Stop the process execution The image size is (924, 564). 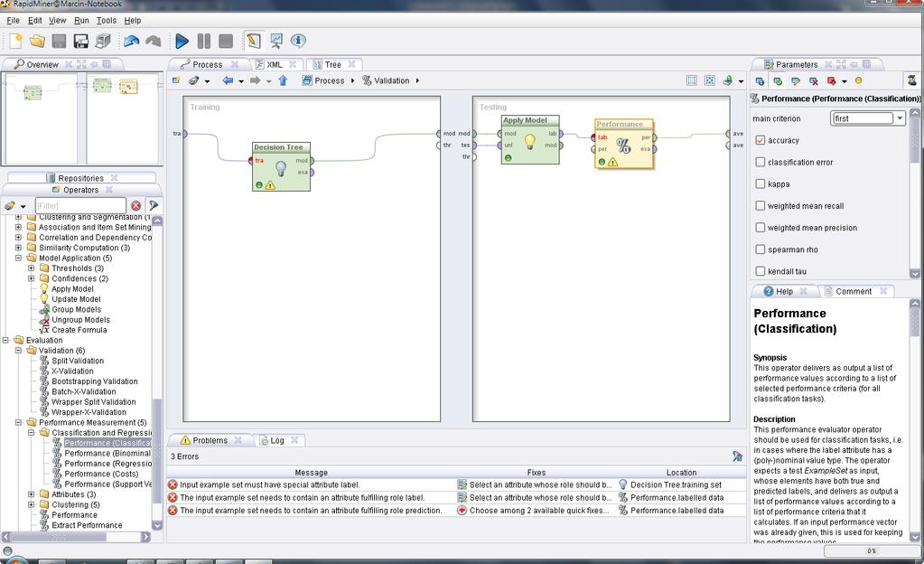tap(226, 41)
